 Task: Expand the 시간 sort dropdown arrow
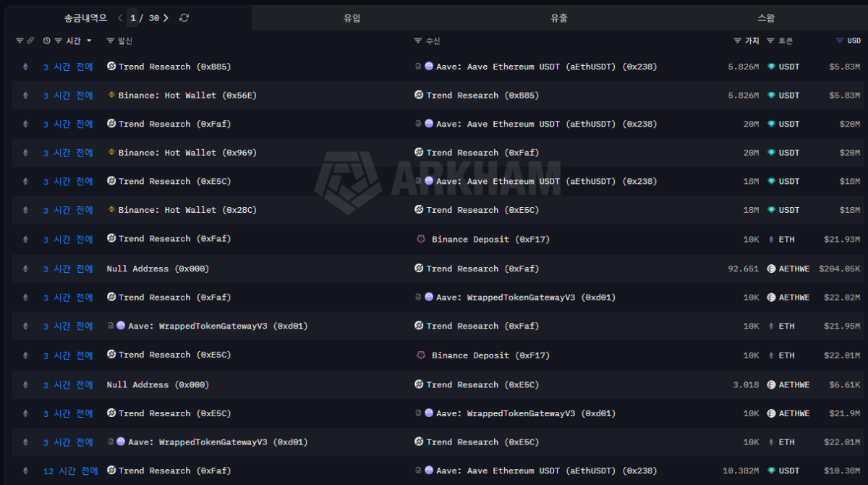point(89,41)
